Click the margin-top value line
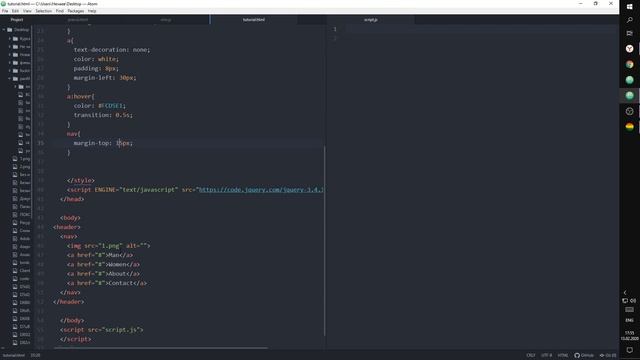This screenshot has width=640, height=360. point(103,143)
